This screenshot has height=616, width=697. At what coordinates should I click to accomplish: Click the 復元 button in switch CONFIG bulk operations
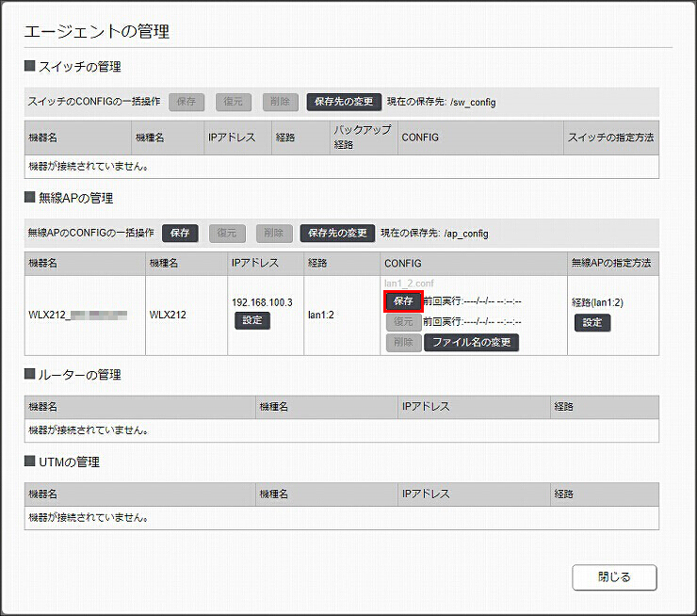(x=234, y=102)
